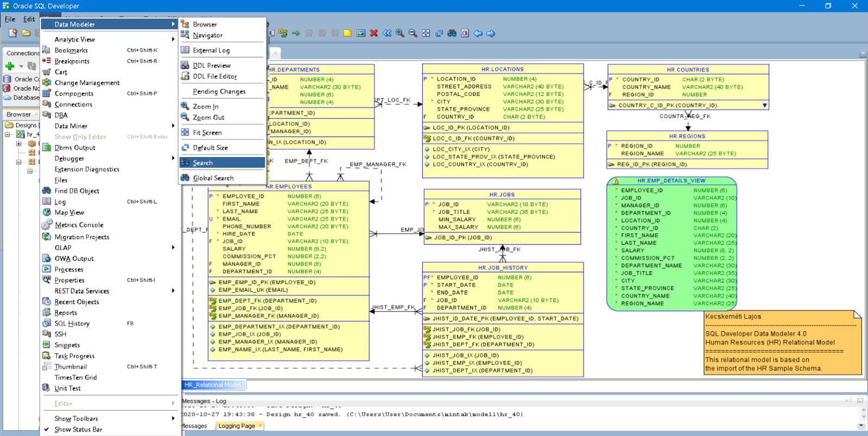Click the red X delete toolbar icon
Image resolution: width=868 pixels, height=436 pixels.
pyautogui.click(x=374, y=33)
